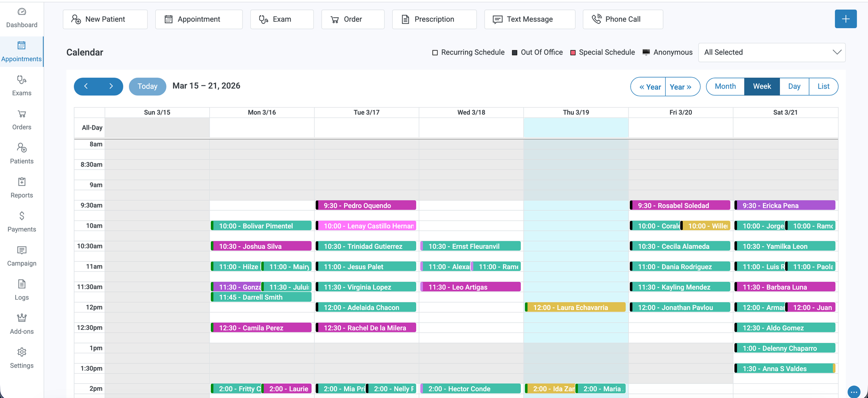Click the New Patient button
Image resolution: width=868 pixels, height=398 pixels.
(x=105, y=20)
